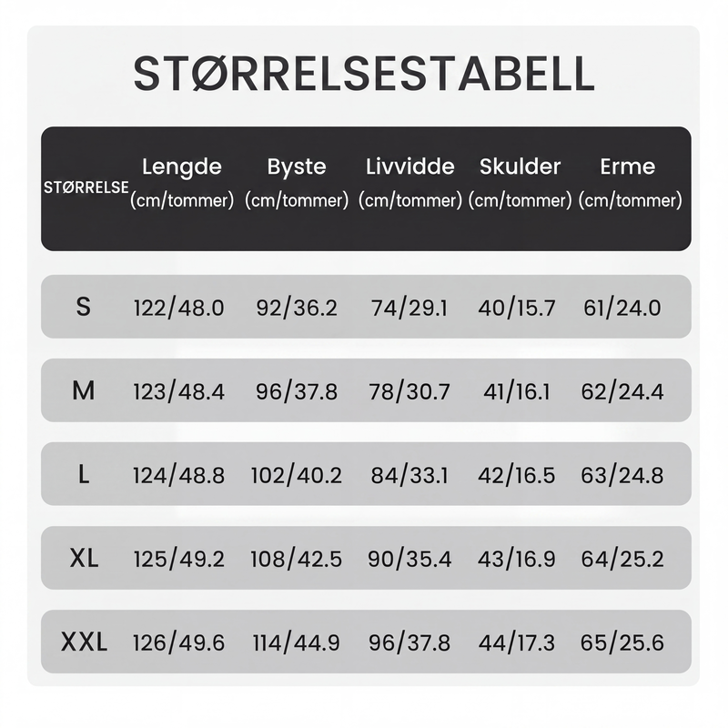The image size is (728, 728).
Task: Click the 122/48.0 length value
Action: pos(178,308)
